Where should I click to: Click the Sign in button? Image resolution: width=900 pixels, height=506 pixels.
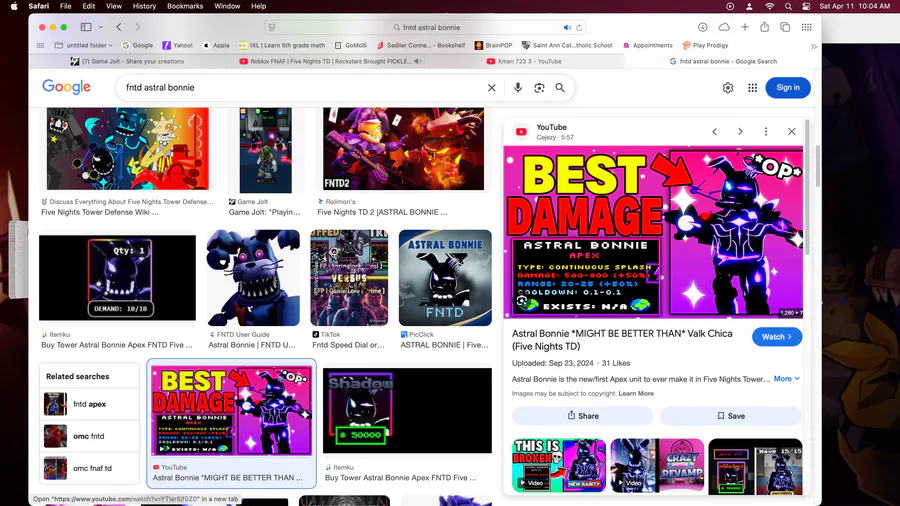coord(788,88)
